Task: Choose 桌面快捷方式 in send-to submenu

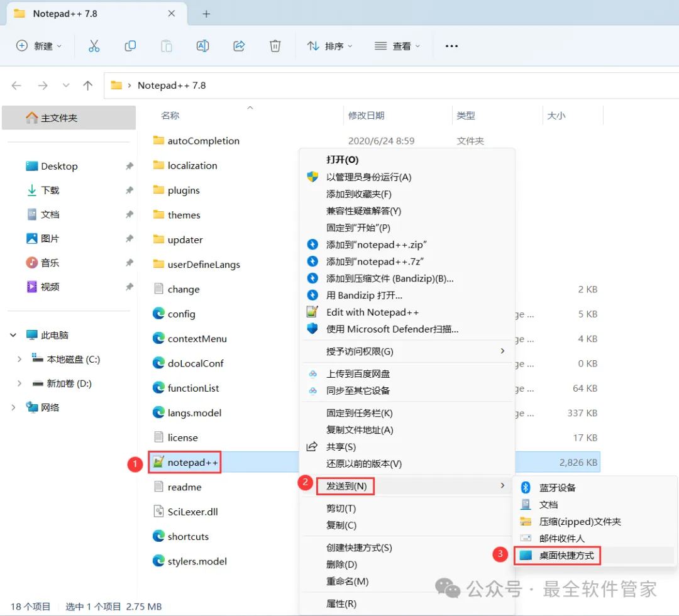Action: pos(566,556)
